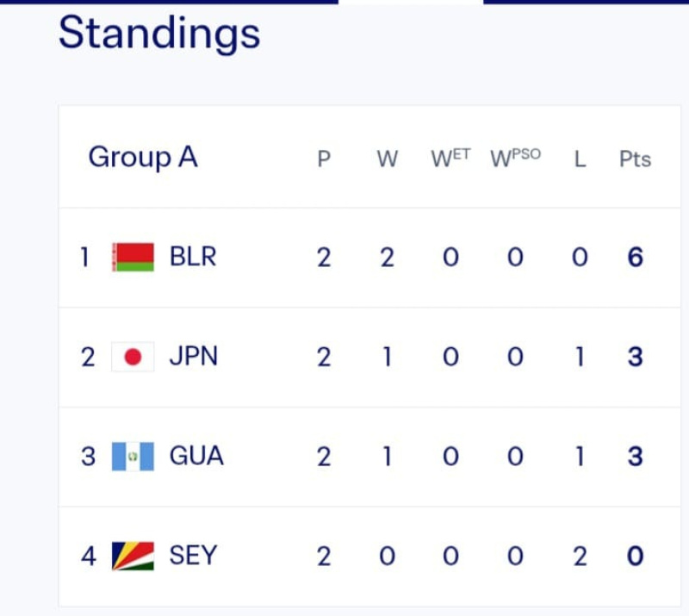
Task: Click the white tab at the top
Action: tap(411, 3)
